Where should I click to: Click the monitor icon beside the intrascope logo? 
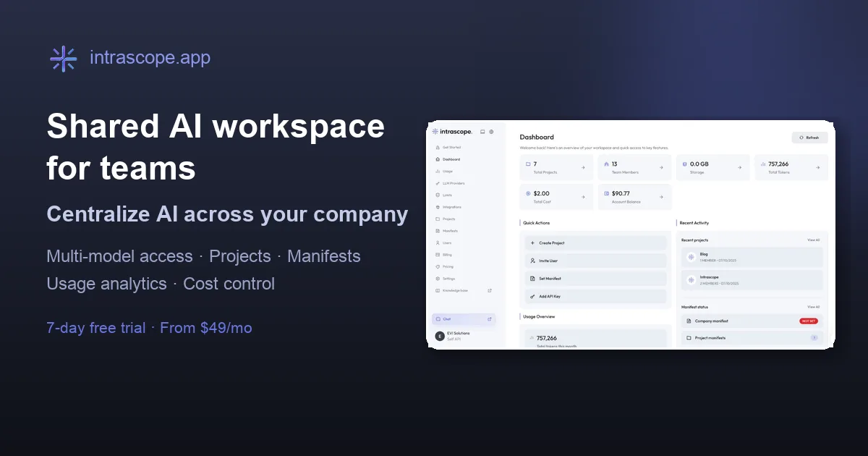[482, 132]
